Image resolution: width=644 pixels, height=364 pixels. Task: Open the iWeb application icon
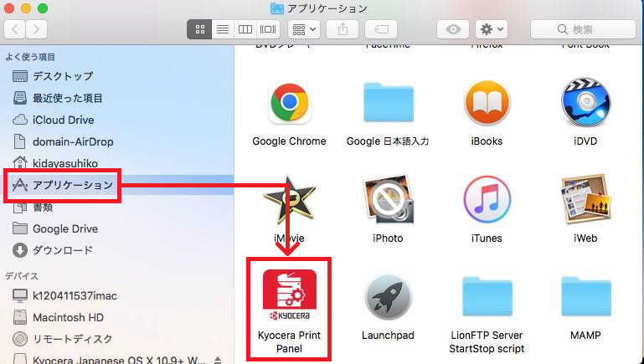point(585,201)
